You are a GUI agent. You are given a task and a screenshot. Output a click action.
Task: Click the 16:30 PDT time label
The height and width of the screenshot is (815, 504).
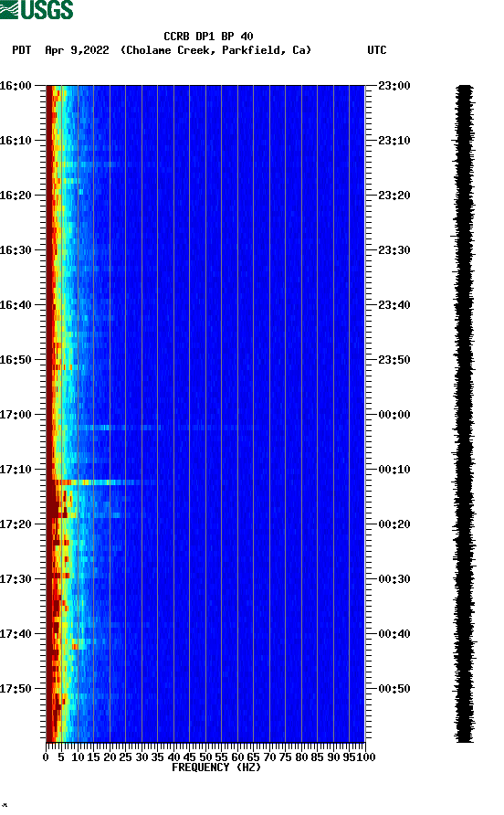pos(16,250)
